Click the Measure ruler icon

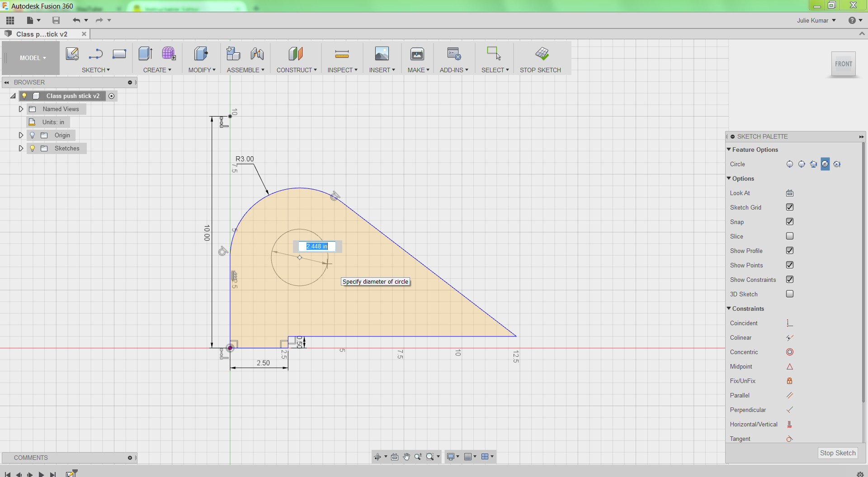point(342,55)
